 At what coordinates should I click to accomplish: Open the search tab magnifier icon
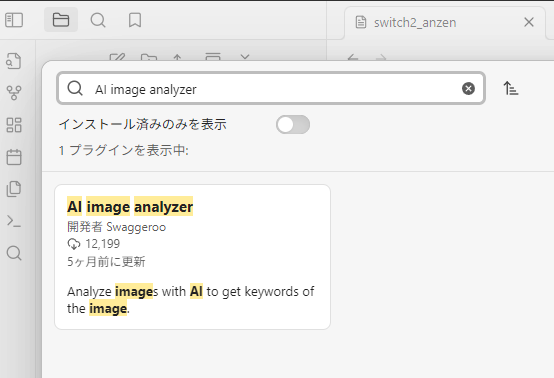98,20
